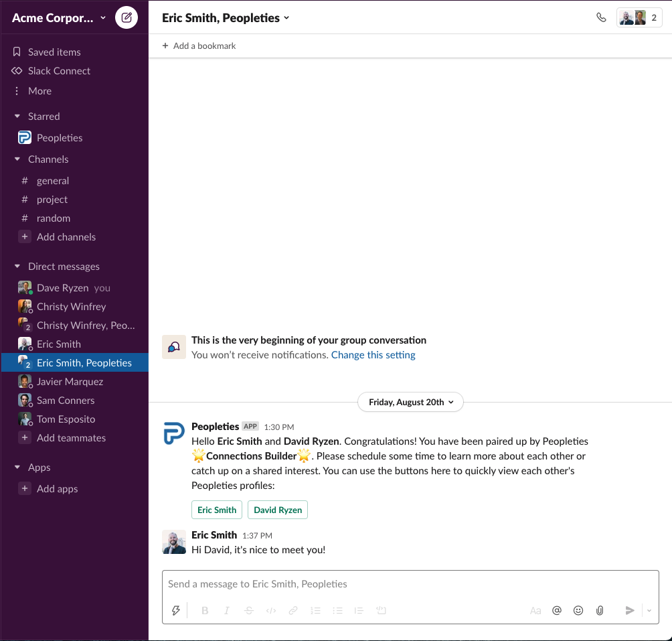The width and height of the screenshot is (672, 641).
Task: Send the message with arrow icon
Action: click(x=630, y=611)
